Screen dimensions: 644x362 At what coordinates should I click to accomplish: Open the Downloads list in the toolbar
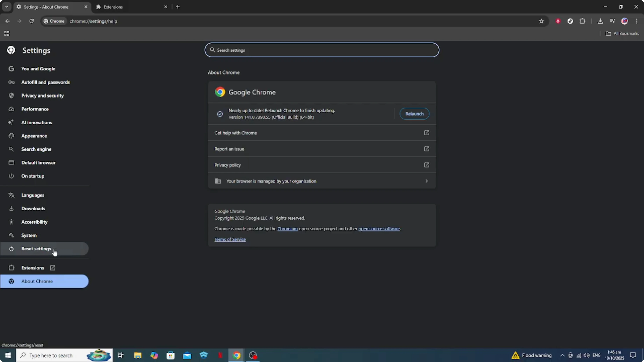600,21
